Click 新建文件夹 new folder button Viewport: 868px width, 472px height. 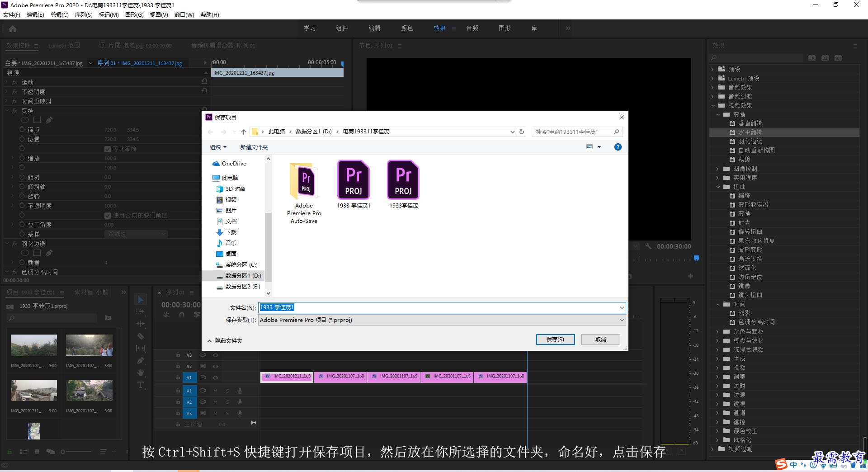click(254, 147)
